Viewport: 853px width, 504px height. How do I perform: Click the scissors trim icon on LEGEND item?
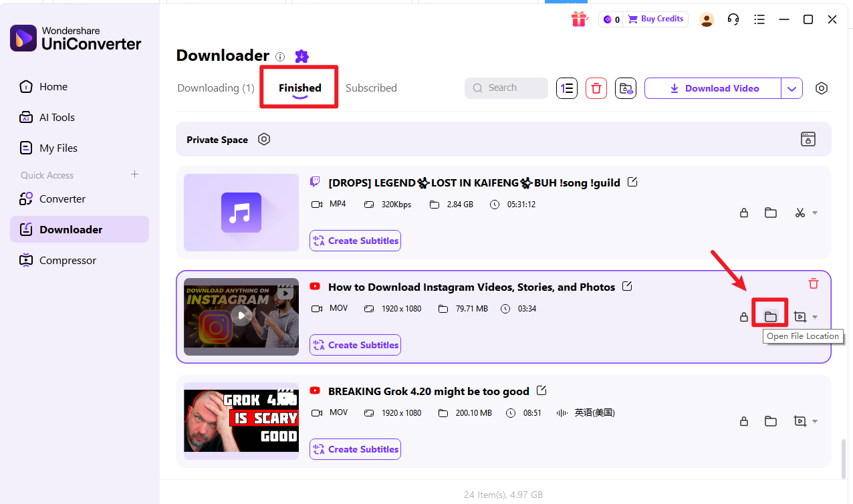point(800,213)
